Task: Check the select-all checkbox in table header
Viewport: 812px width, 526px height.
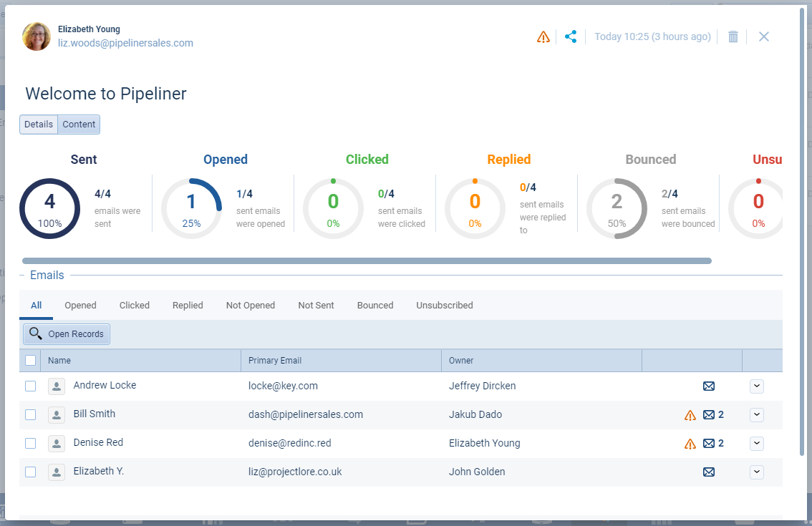Action: point(30,361)
